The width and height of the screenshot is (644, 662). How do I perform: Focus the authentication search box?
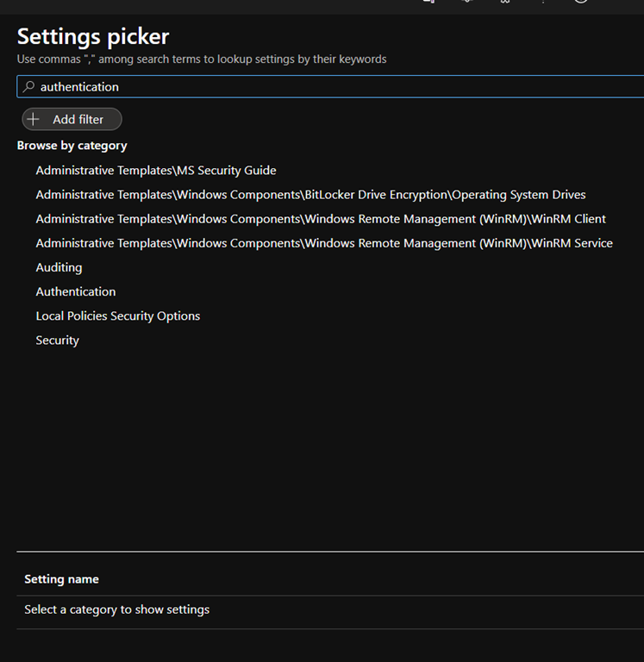pyautogui.click(x=328, y=87)
